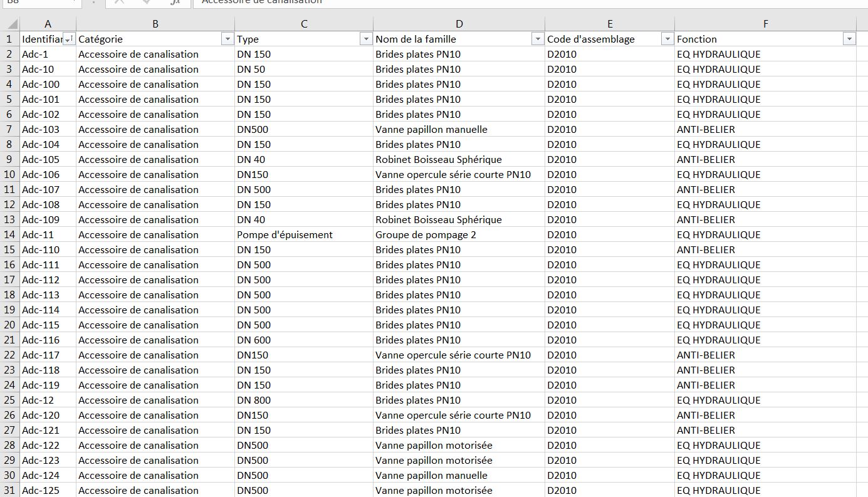Viewport: 868px width, 497px height.
Task: Open the Catégorie column filter dropdown
Action: coord(227,39)
